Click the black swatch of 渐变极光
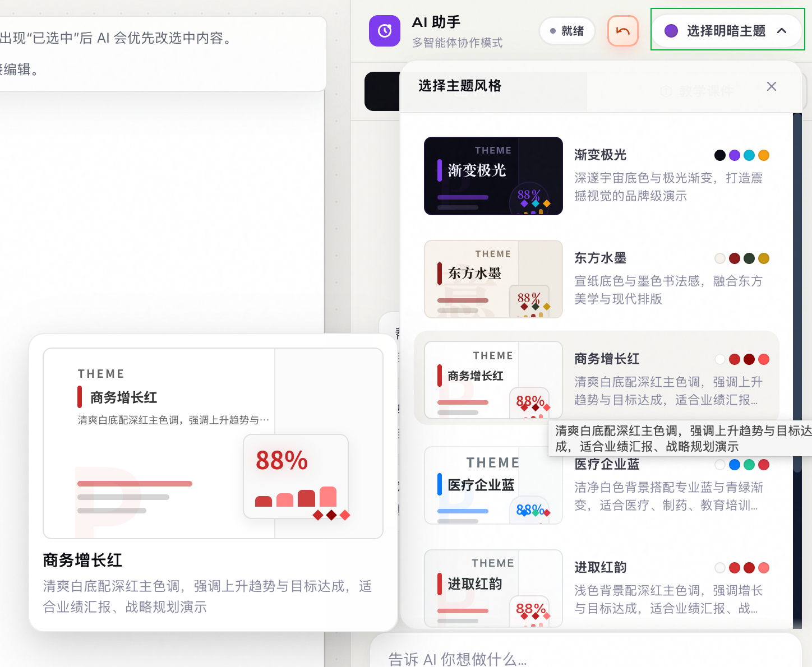Viewport: 812px width, 667px height. pos(720,155)
